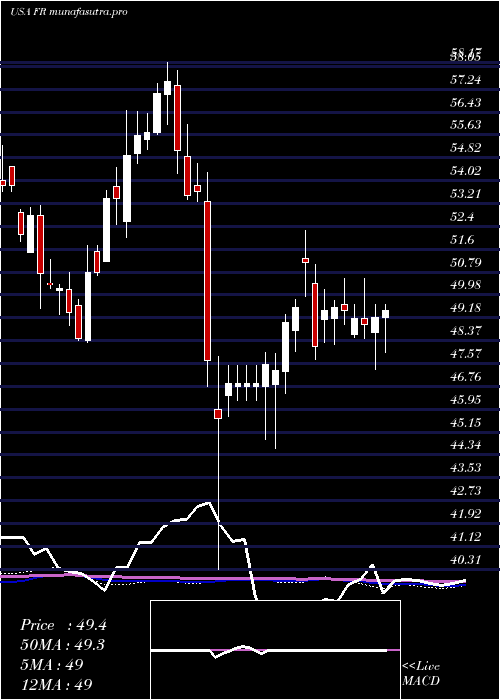The image size is (500, 700).
Task: Click the MACD inset chart panel
Action: (x=275, y=650)
